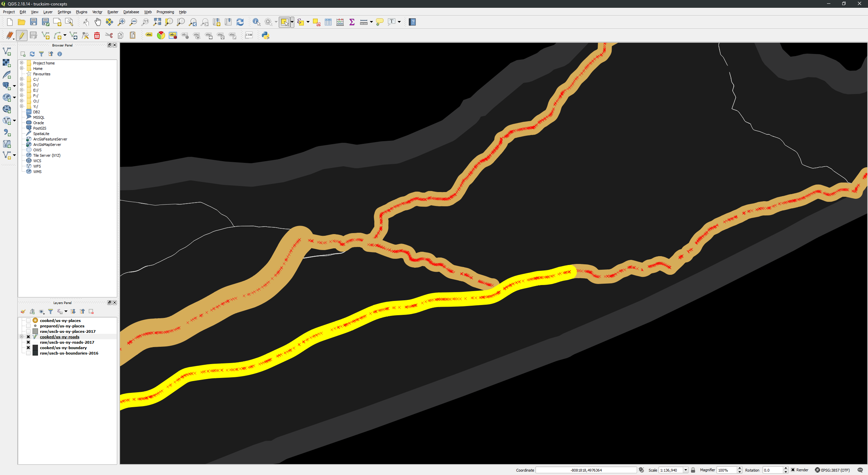Image resolution: width=868 pixels, height=475 pixels.
Task: Click the Browser Panel filter icon
Action: click(x=41, y=54)
